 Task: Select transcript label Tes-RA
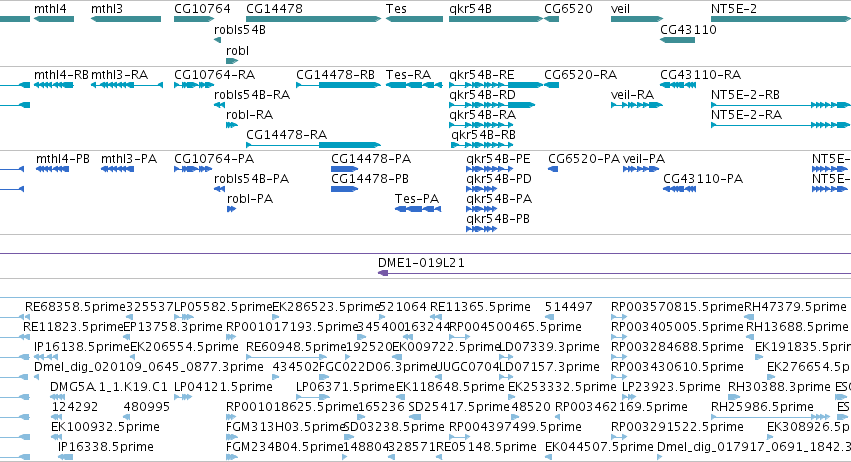[409, 75]
